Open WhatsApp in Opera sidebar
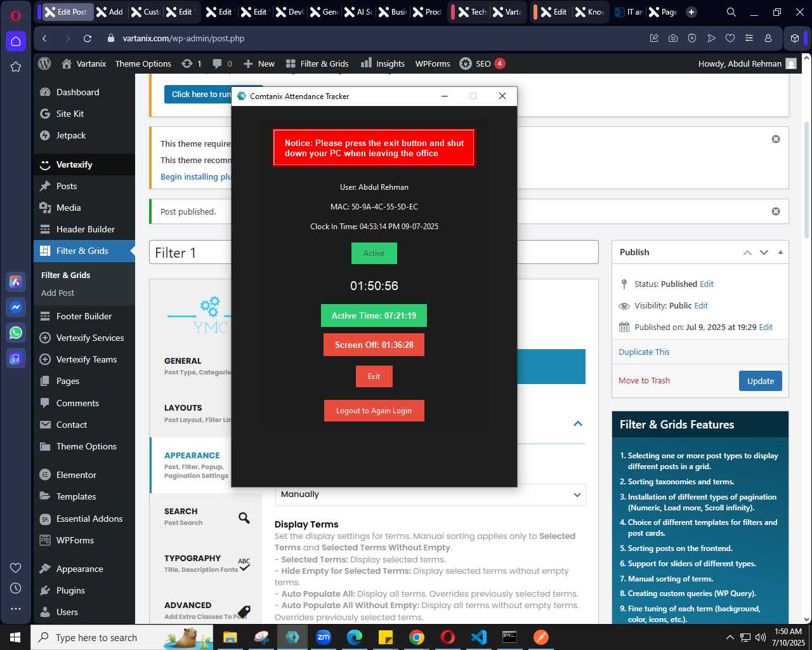The image size is (812, 650). pos(16,333)
